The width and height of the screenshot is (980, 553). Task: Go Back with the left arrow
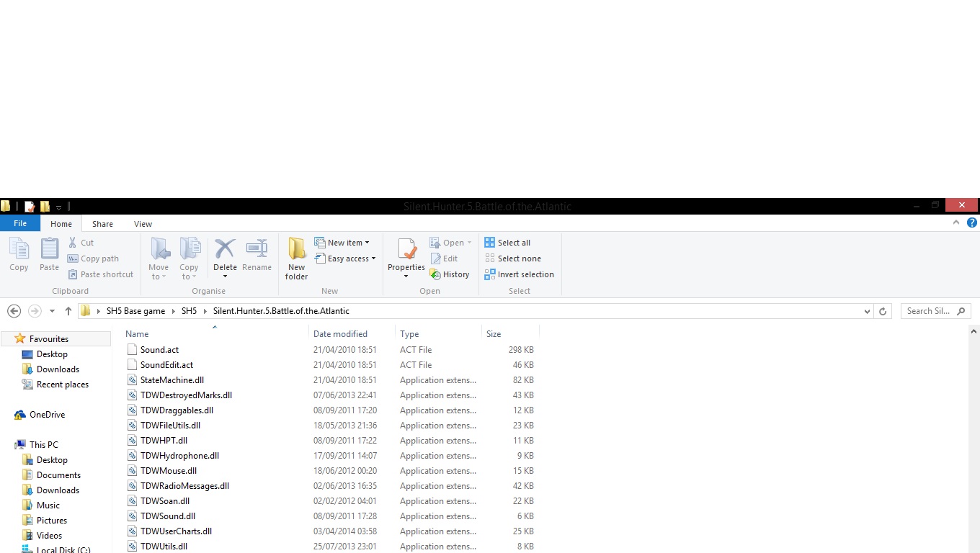point(14,311)
